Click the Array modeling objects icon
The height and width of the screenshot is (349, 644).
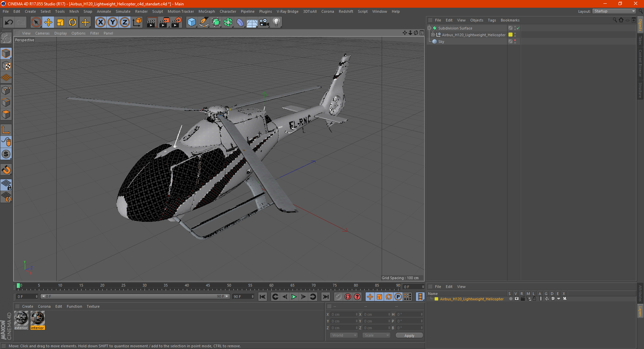(x=228, y=22)
